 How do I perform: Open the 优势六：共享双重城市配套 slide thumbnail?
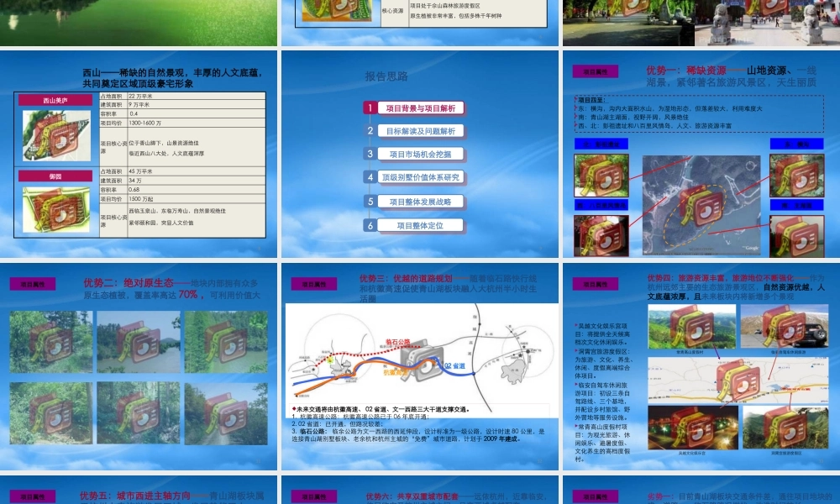[419, 490]
